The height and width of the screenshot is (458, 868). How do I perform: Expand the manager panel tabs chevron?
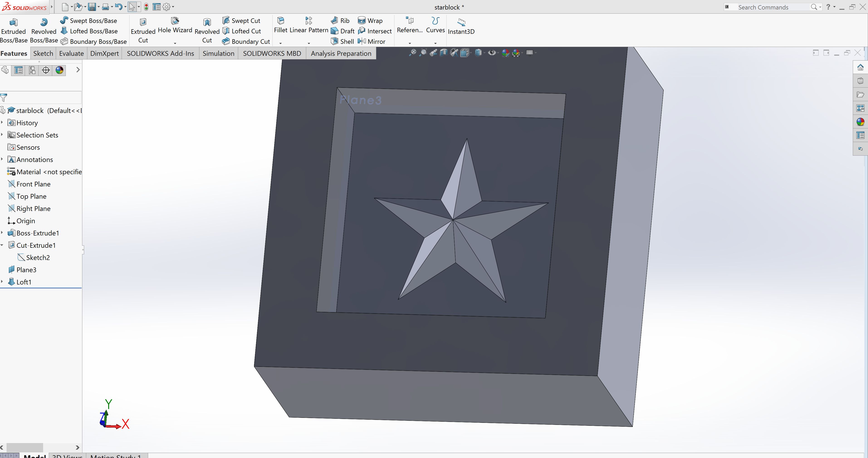pos(78,70)
